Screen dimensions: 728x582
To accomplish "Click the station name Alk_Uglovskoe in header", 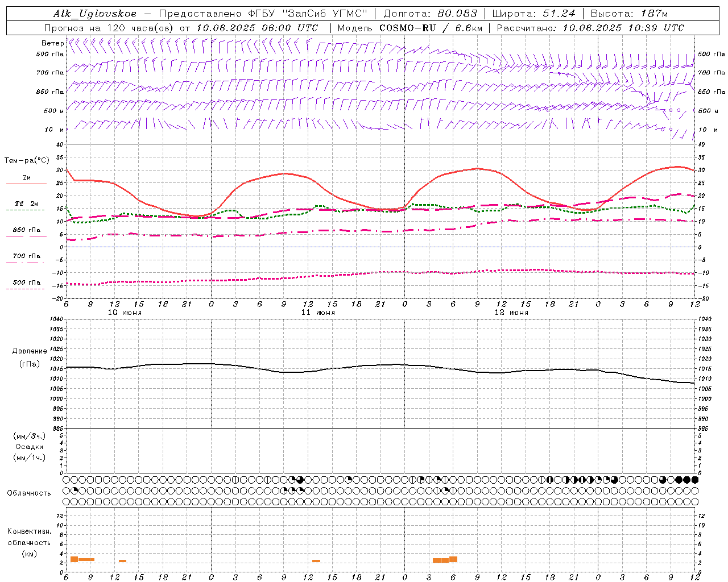I will (95, 14).
